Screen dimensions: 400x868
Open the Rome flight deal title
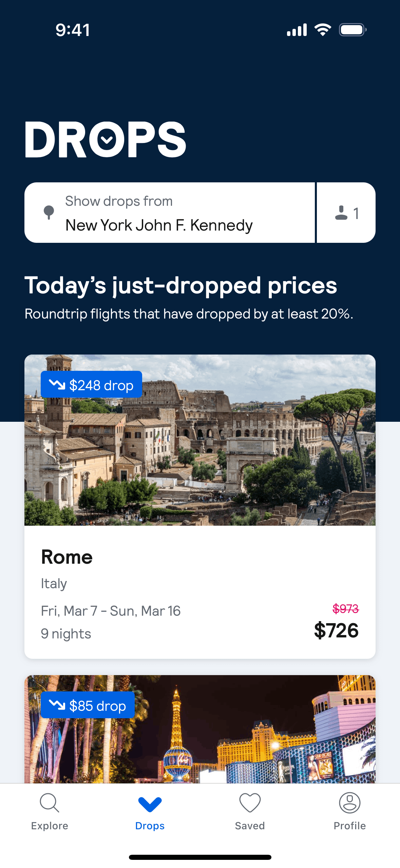point(67,557)
